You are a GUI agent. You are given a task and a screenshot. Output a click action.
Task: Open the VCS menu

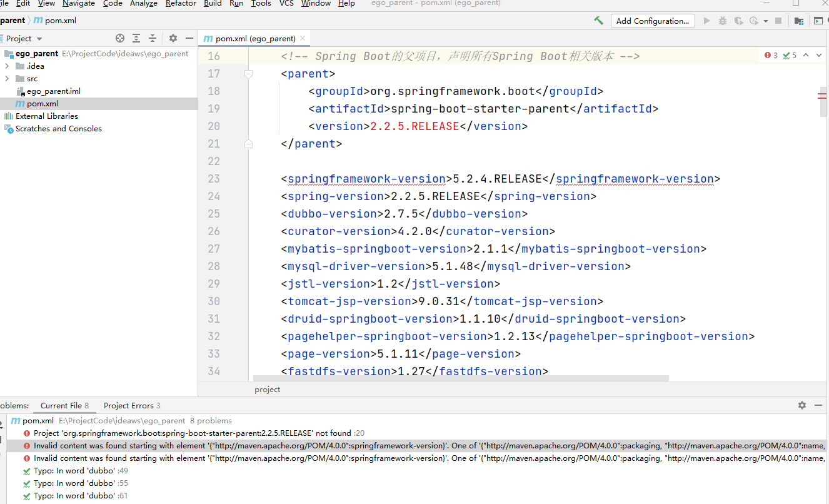[286, 4]
